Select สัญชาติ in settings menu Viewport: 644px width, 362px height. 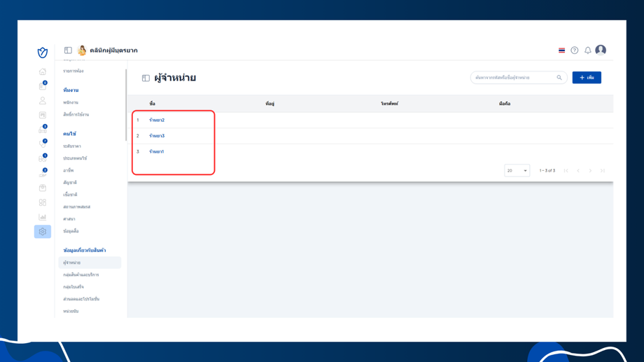pyautogui.click(x=70, y=183)
